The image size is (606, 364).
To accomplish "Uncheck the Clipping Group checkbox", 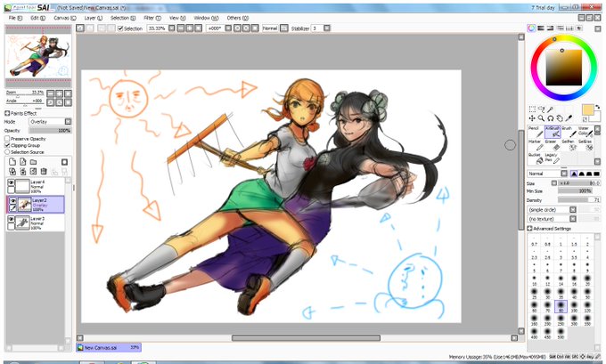I will click(x=7, y=145).
